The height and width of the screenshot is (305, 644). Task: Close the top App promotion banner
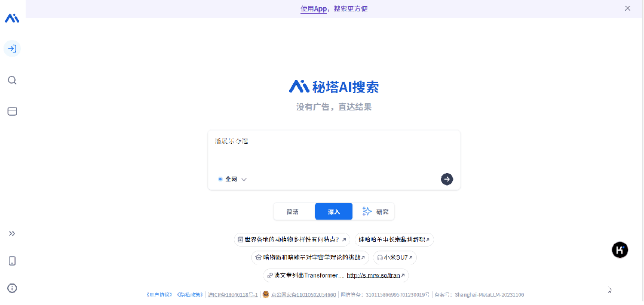click(627, 8)
